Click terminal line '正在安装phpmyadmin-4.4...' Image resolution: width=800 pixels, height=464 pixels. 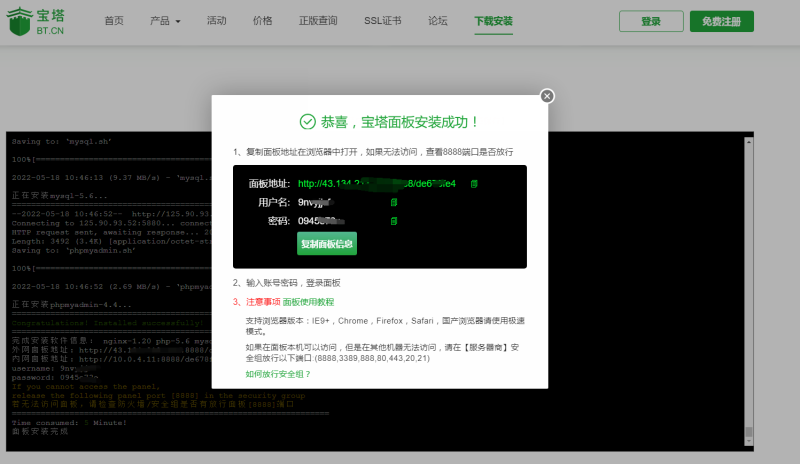click(x=71, y=305)
